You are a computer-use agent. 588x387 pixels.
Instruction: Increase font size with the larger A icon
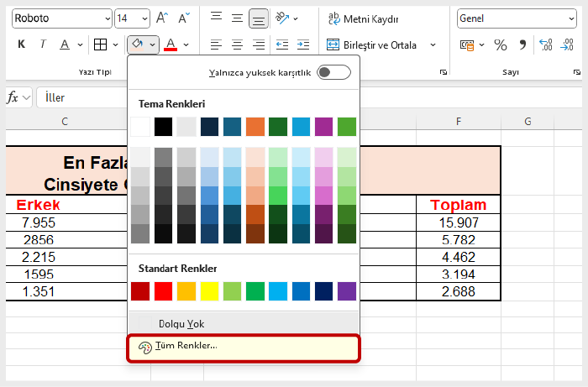tap(162, 18)
